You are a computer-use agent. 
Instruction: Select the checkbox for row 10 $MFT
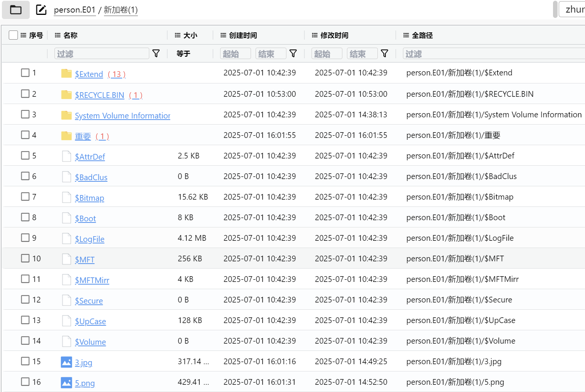pos(25,258)
